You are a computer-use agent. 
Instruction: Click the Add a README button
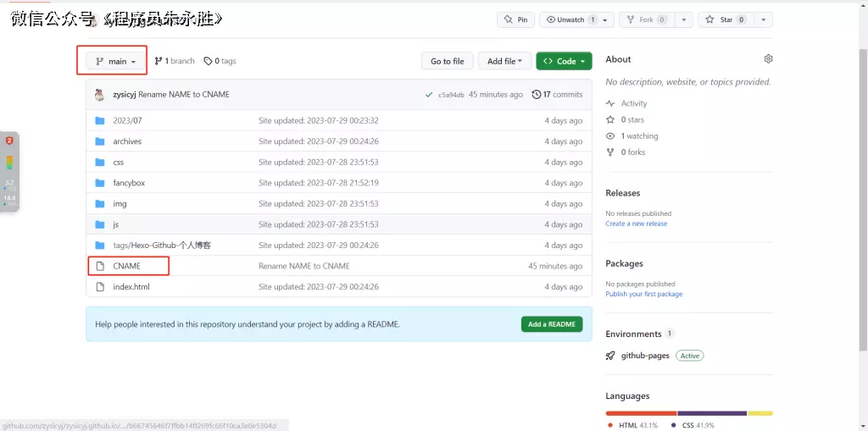pos(551,324)
